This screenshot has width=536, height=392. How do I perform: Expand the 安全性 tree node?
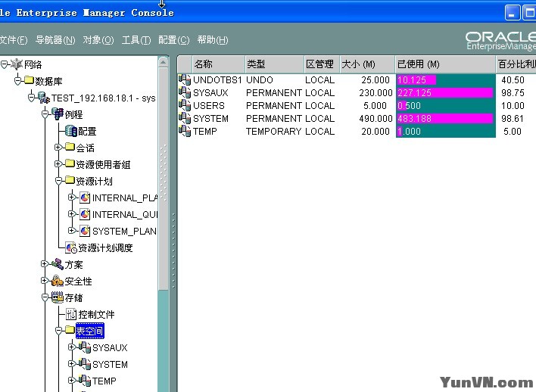(45, 281)
